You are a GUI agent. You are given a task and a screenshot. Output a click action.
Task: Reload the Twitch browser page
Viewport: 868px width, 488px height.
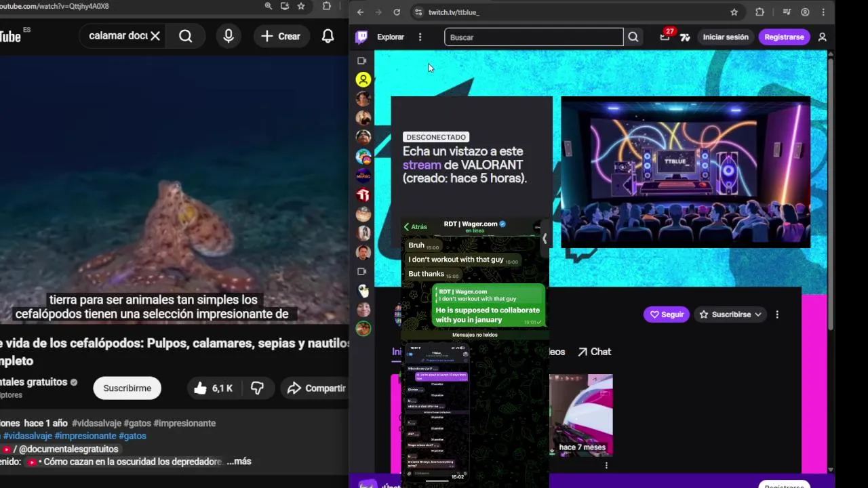pyautogui.click(x=397, y=12)
